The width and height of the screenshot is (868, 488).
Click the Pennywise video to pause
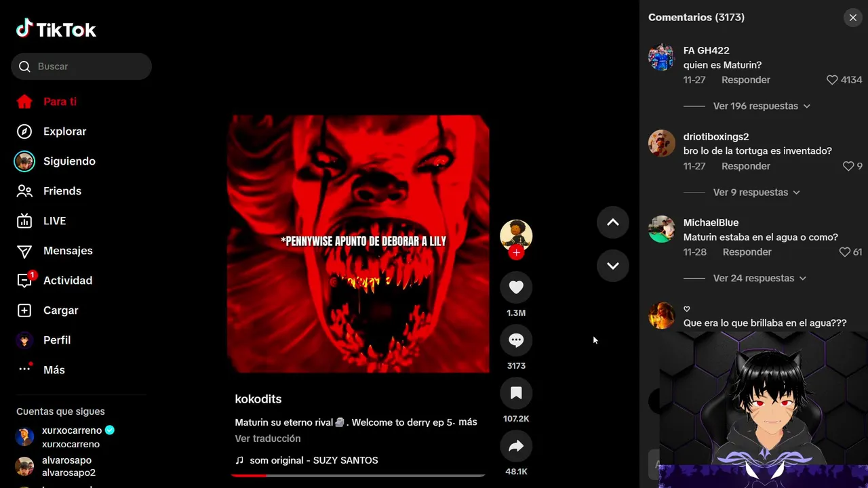[358, 244]
